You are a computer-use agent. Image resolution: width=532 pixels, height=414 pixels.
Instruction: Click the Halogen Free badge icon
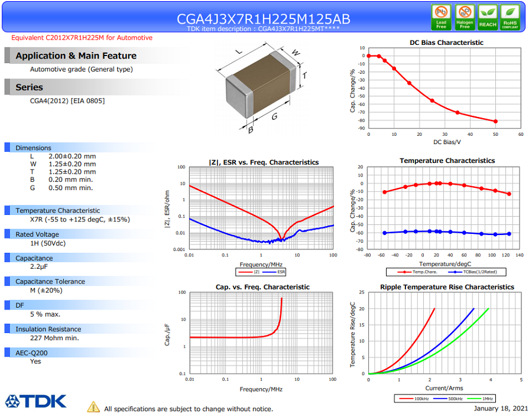[x=465, y=17]
